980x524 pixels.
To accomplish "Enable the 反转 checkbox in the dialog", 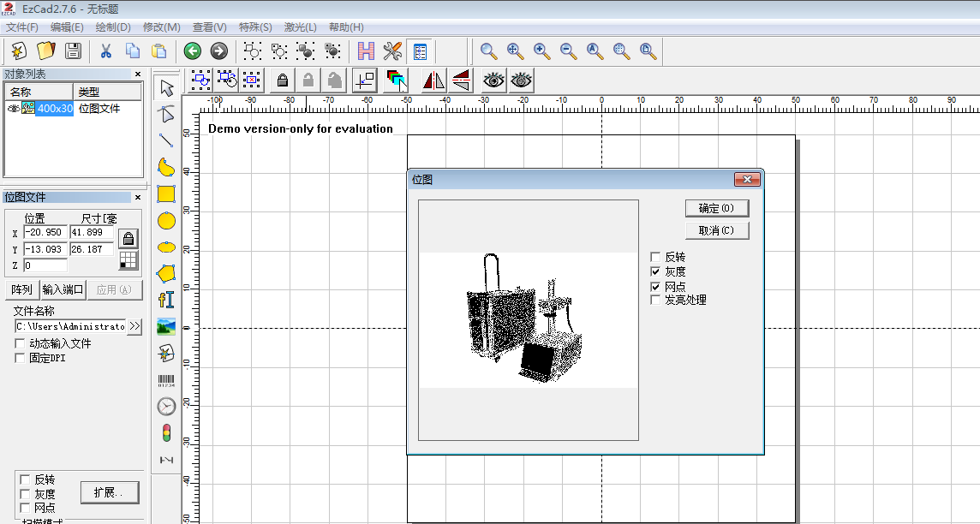I will pyautogui.click(x=656, y=257).
